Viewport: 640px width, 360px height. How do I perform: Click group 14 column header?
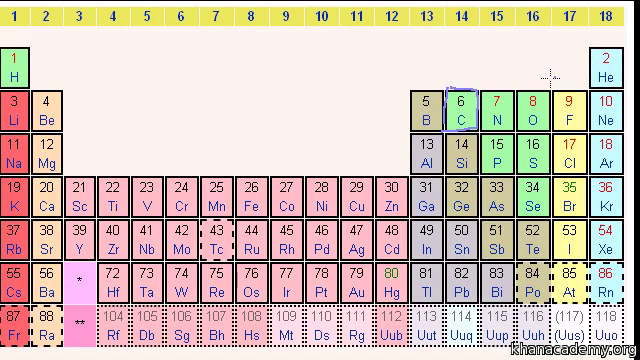coord(461,16)
